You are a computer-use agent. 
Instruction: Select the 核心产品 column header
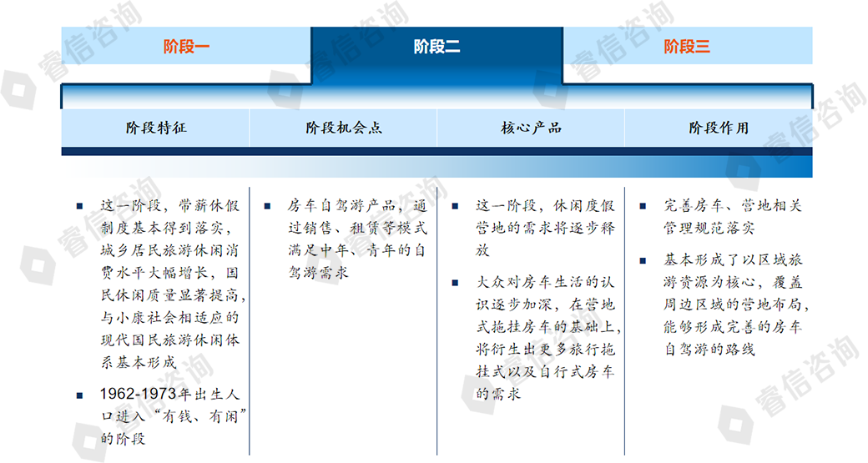pos(531,128)
